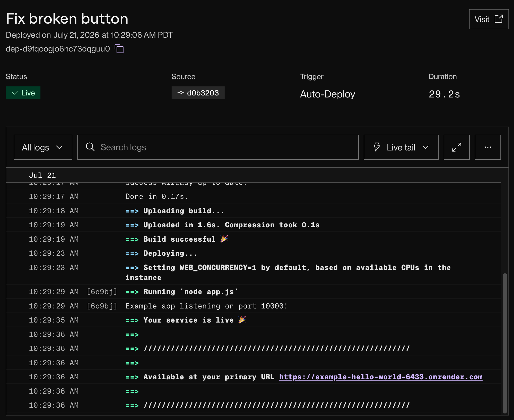Copy the deployment ID with the copy icon

(x=119, y=49)
